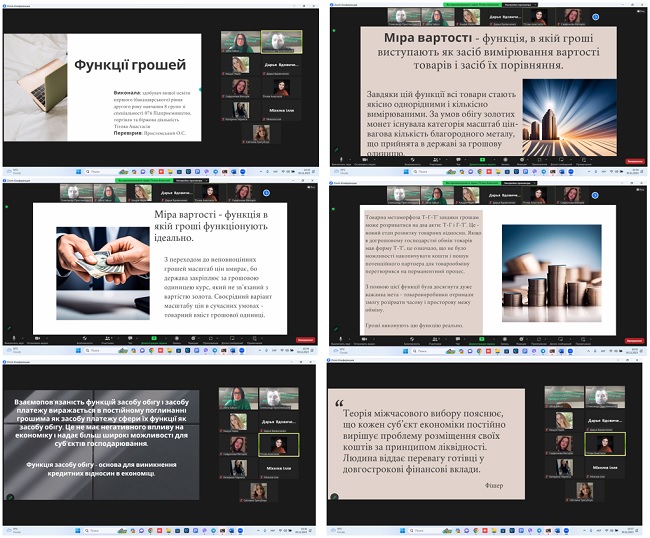The image size is (650, 538).
Task: Open Apps in the golden-coins slide window
Action: tap(540, 160)
